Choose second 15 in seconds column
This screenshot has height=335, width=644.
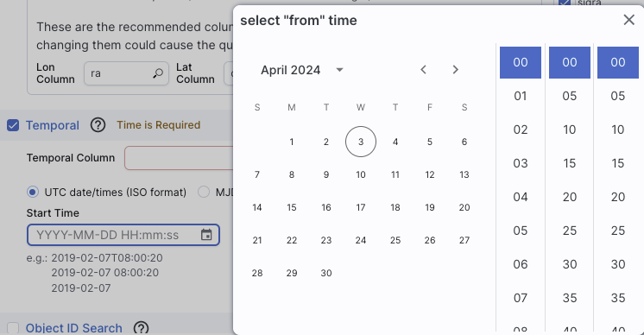click(x=618, y=163)
